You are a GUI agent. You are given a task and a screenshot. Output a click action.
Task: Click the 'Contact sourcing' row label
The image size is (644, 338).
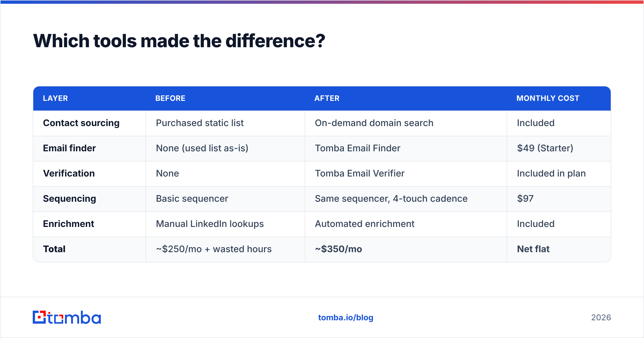(81, 123)
